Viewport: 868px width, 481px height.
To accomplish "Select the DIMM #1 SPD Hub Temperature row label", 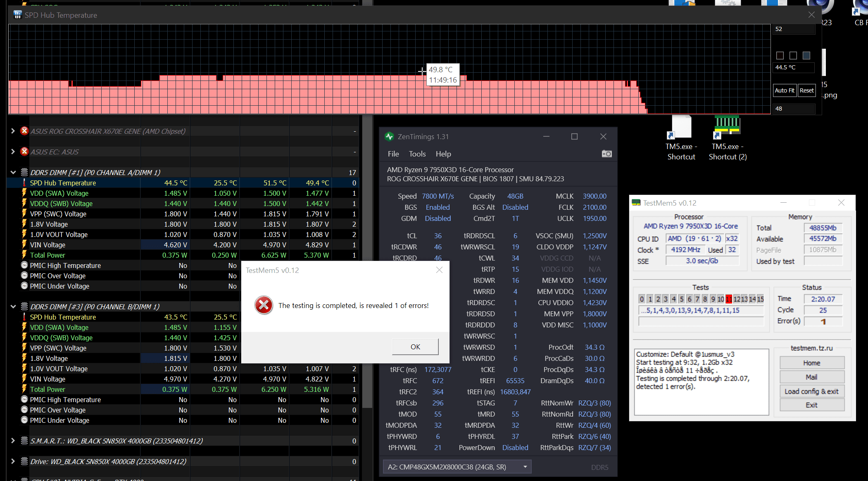I will point(63,182).
